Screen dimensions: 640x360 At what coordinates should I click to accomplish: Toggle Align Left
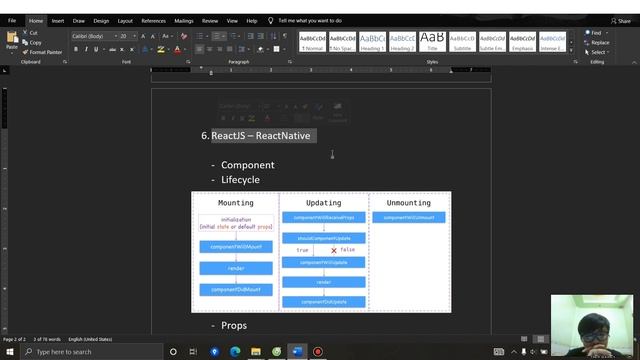tap(200, 49)
